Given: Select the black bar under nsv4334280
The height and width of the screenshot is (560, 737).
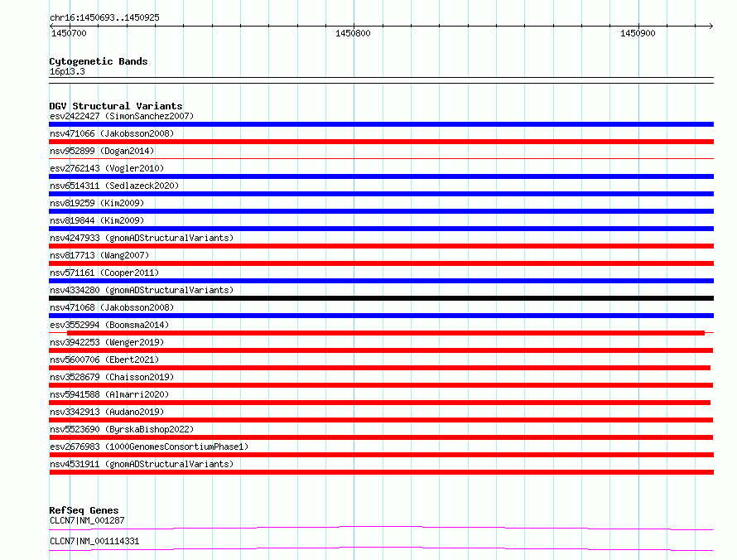Looking at the screenshot, I should [x=381, y=298].
